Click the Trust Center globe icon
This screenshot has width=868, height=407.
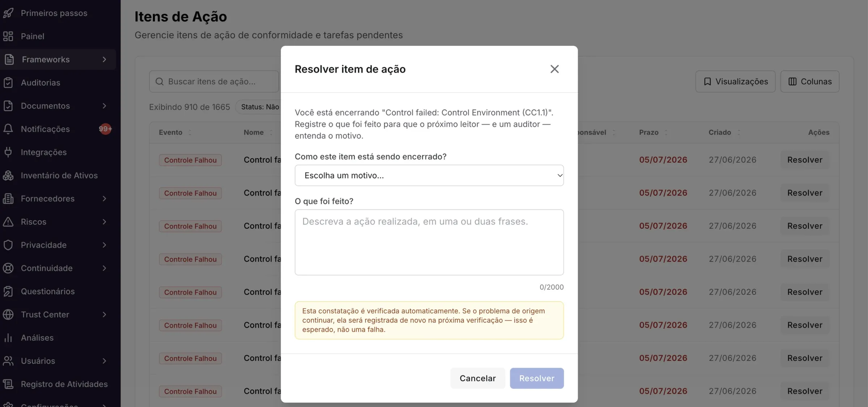(8, 314)
